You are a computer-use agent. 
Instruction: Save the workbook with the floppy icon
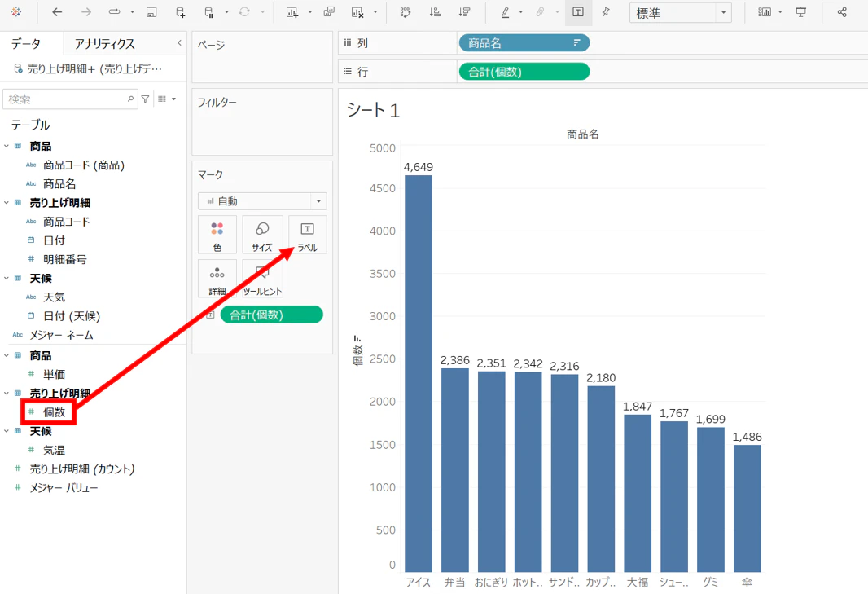[151, 12]
